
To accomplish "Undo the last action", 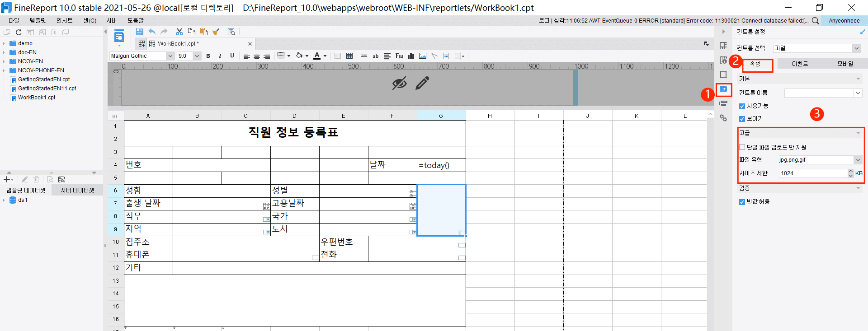I will [152, 32].
